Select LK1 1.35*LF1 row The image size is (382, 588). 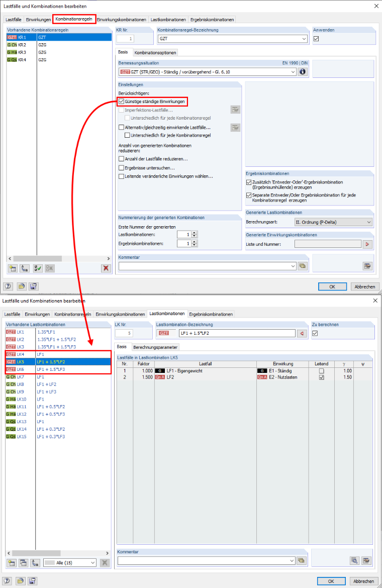pyautogui.click(x=58, y=332)
